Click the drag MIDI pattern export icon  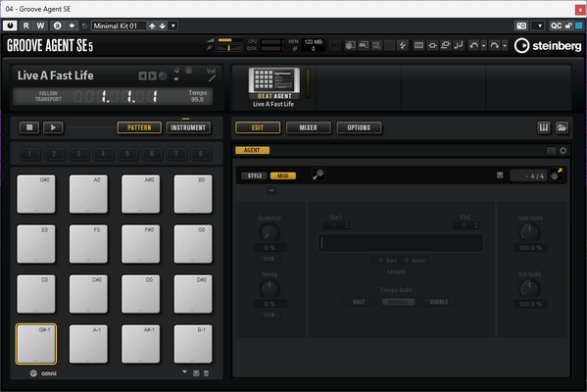(557, 174)
